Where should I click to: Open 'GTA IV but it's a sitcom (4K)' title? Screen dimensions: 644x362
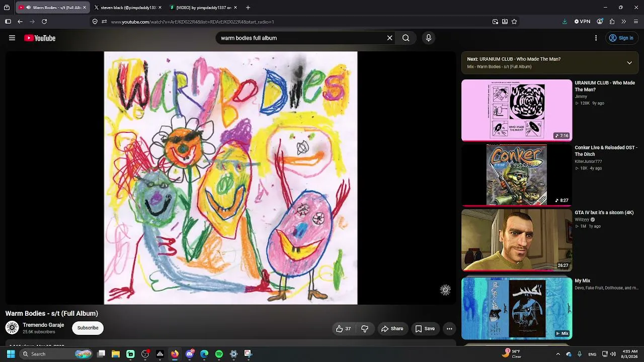[604, 213]
